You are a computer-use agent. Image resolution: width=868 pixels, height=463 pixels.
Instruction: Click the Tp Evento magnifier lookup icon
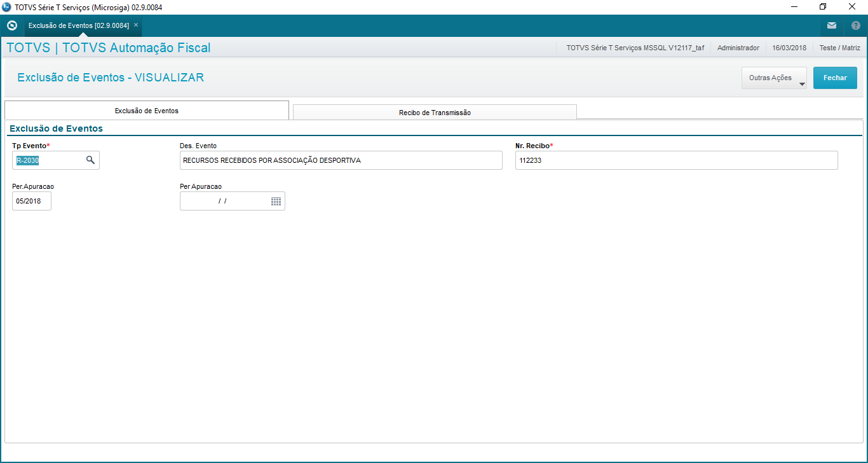coord(90,160)
